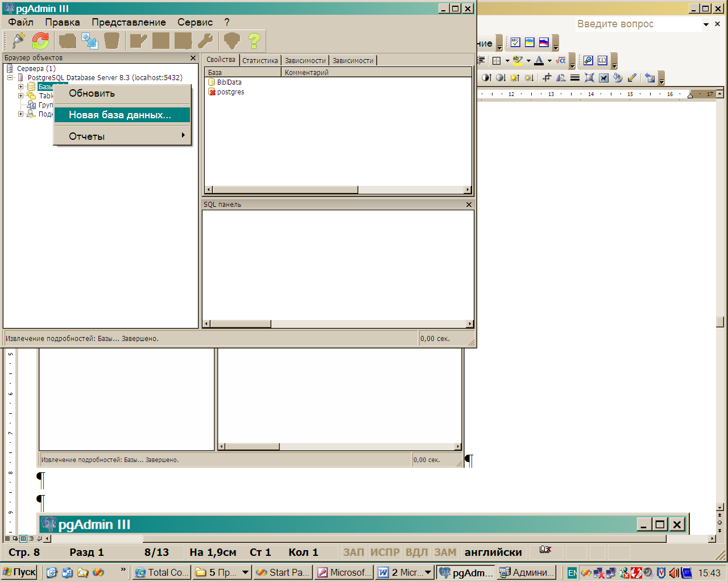Open the highlight color dropdown arrow

coord(528,61)
